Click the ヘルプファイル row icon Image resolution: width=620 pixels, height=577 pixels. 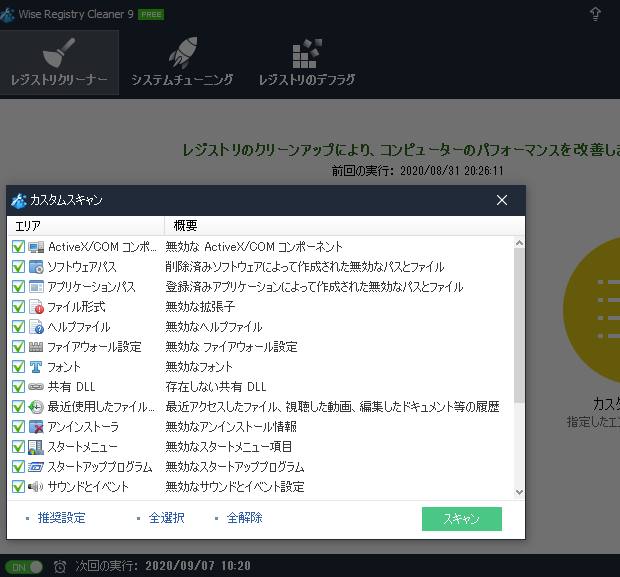[x=36, y=327]
